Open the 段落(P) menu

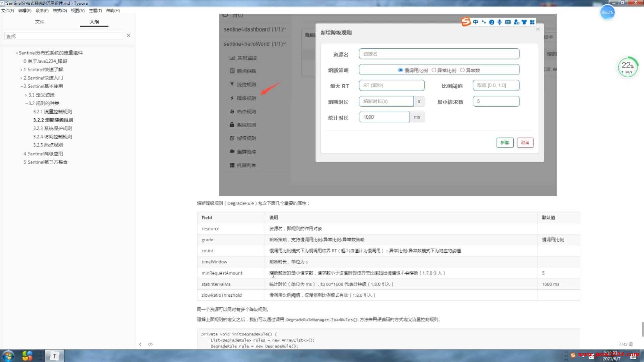(x=42, y=10)
